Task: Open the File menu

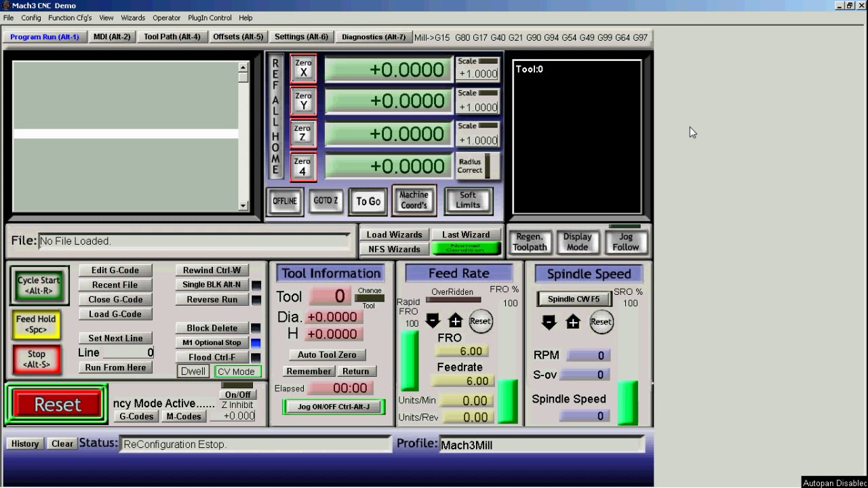Action: 8,18
